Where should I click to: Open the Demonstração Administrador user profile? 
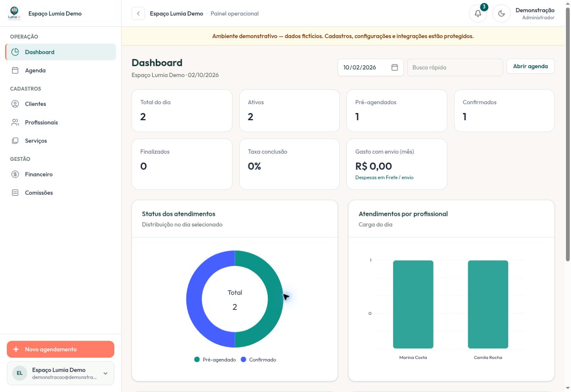(x=535, y=14)
